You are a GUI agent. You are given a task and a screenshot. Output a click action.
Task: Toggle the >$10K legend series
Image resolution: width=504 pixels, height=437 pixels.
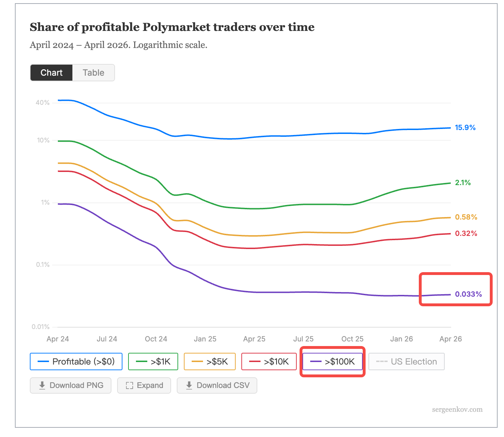(x=269, y=362)
